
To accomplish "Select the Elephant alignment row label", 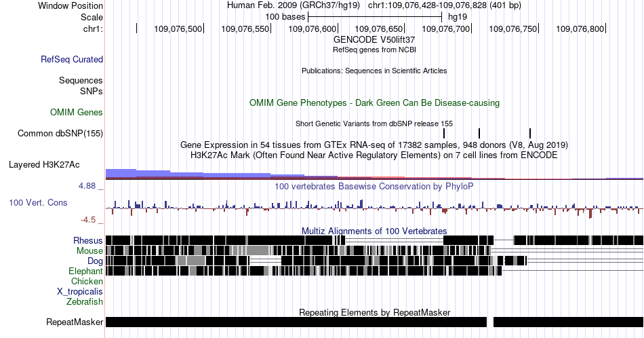I will pos(85,271).
